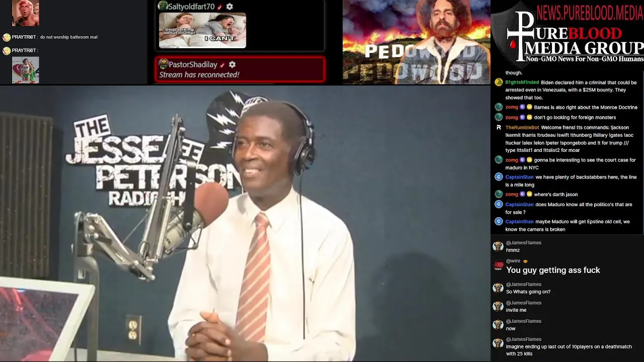Click the 'You guy getting ass fuck' message

[553, 270]
